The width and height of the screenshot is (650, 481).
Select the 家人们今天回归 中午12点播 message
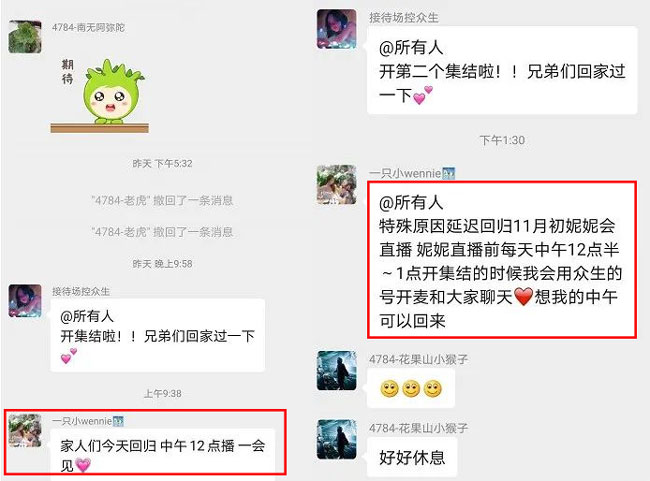pos(163,452)
